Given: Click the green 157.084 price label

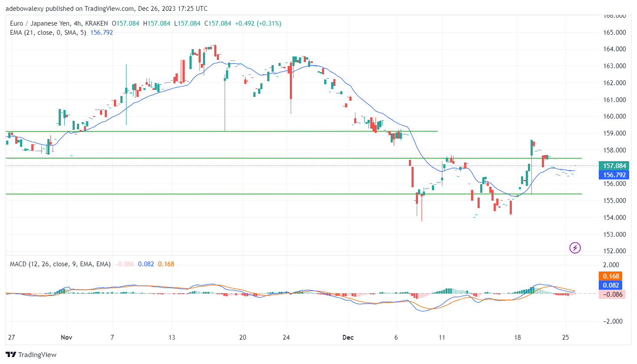Looking at the screenshot, I should (x=614, y=166).
